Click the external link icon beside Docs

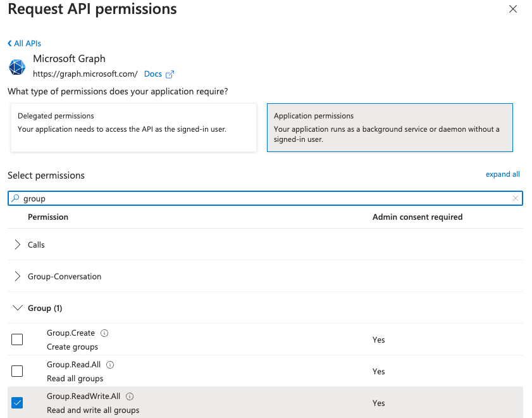(170, 74)
